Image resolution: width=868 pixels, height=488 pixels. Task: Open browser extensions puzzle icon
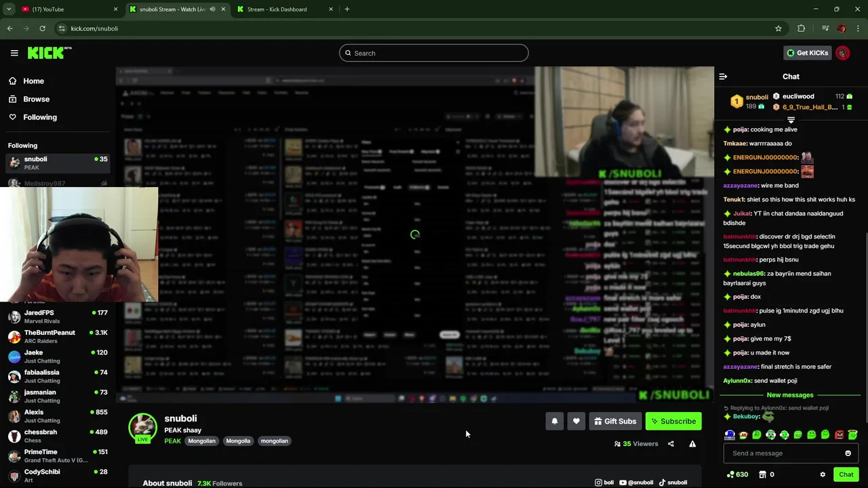(802, 28)
